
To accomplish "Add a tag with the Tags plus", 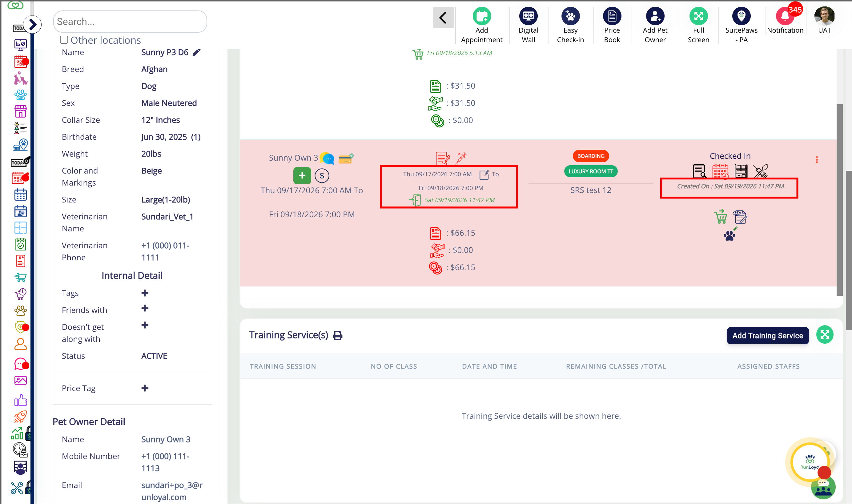I will pos(145,293).
